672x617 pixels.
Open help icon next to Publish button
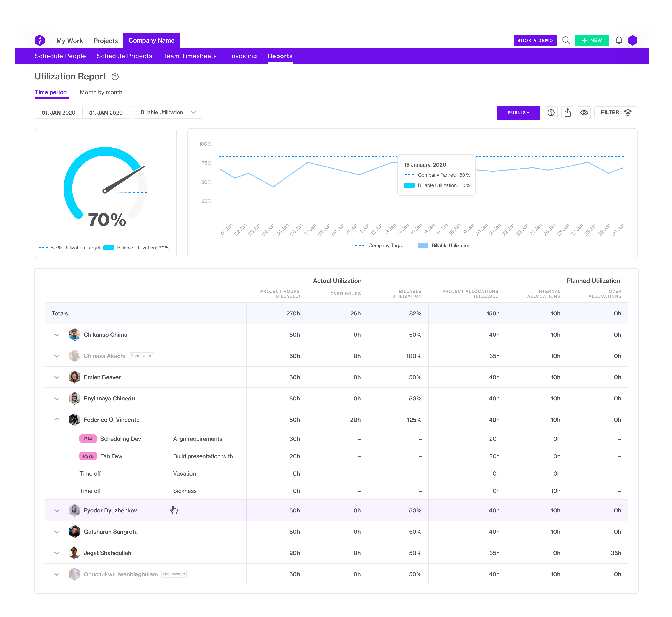pyautogui.click(x=551, y=113)
